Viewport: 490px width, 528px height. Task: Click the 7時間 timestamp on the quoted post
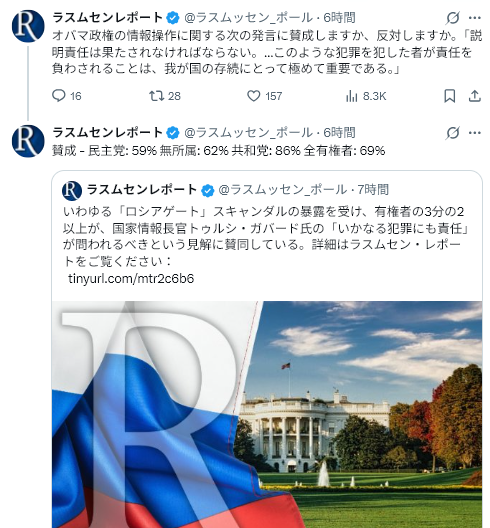pyautogui.click(x=373, y=190)
